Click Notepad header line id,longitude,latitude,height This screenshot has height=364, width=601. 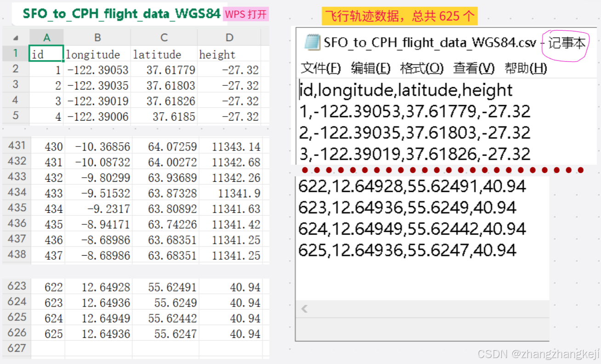pos(406,90)
